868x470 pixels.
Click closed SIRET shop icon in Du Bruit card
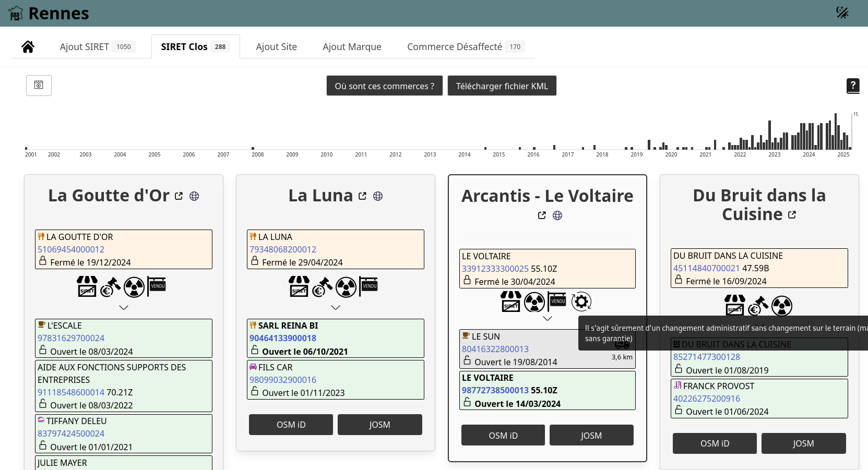(x=735, y=305)
